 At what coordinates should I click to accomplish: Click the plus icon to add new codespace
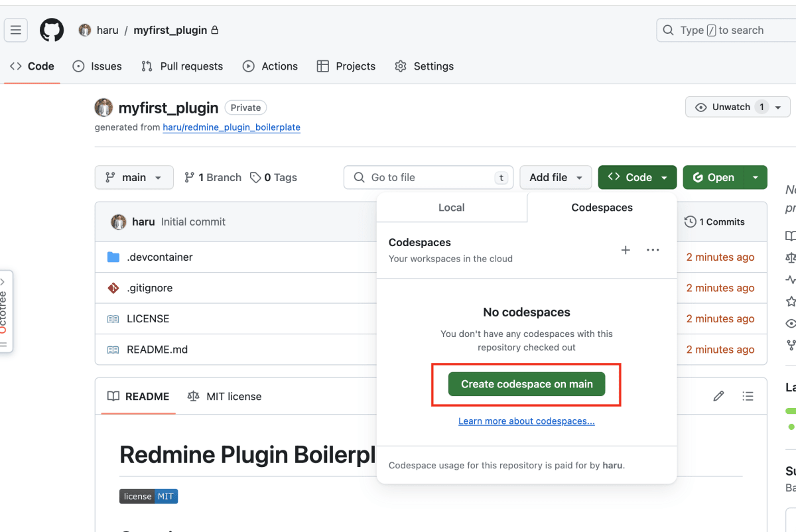tap(626, 250)
